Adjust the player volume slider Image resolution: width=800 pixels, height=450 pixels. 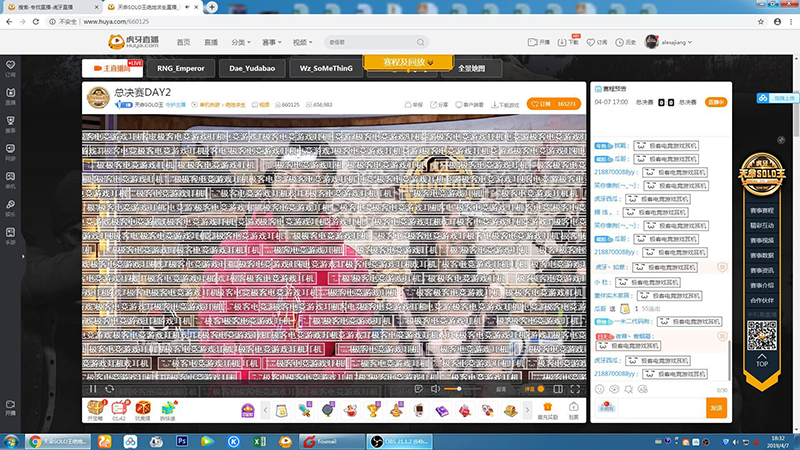click(x=462, y=389)
